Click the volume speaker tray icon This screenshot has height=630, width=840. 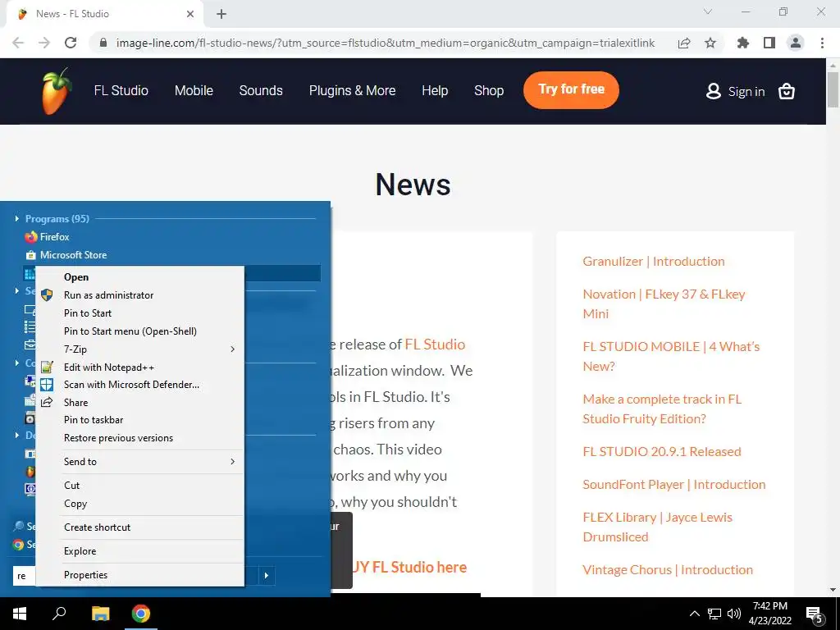click(734, 614)
